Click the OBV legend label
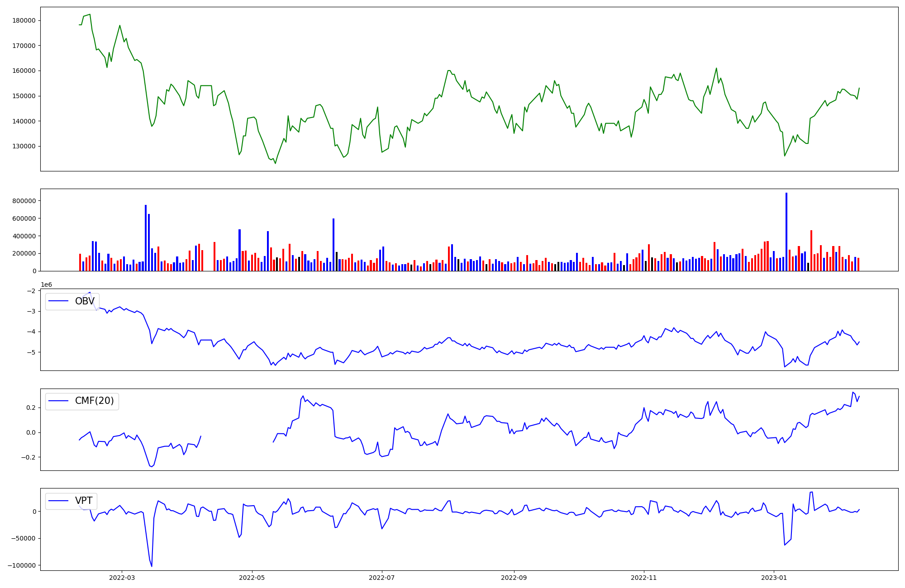The width and height of the screenshot is (905, 588). tap(85, 301)
